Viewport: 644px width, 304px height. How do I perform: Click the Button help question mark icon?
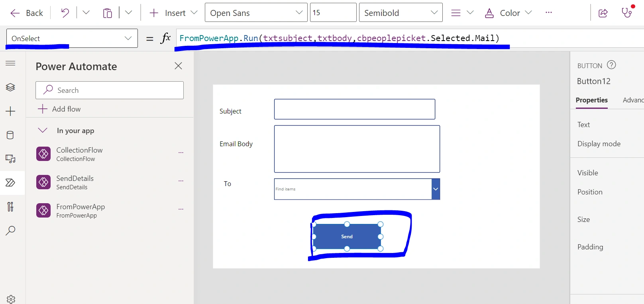(611, 65)
